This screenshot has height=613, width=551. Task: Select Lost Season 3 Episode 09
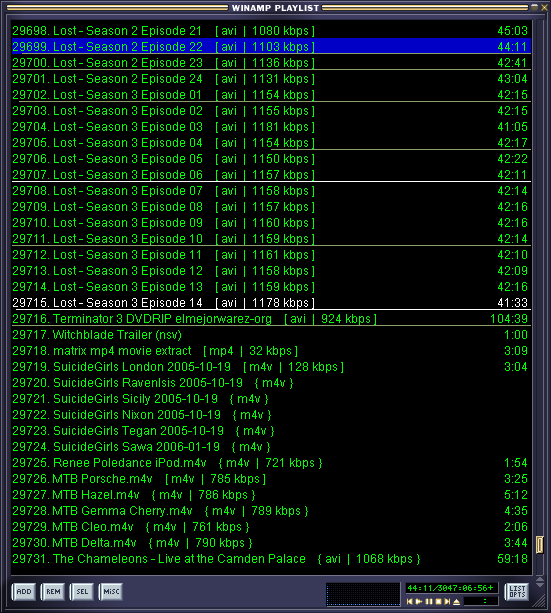271,222
